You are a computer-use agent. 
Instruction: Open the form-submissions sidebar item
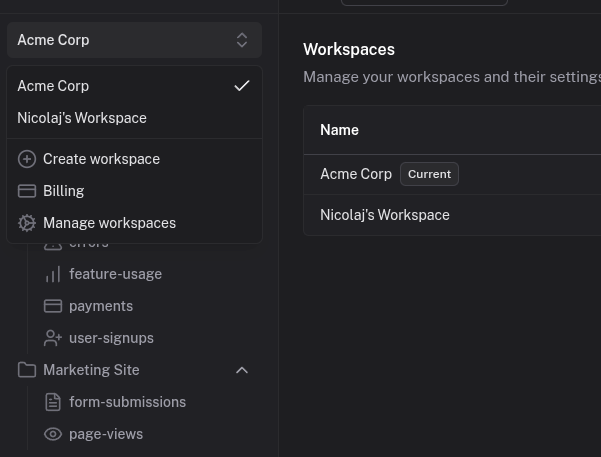click(134, 402)
